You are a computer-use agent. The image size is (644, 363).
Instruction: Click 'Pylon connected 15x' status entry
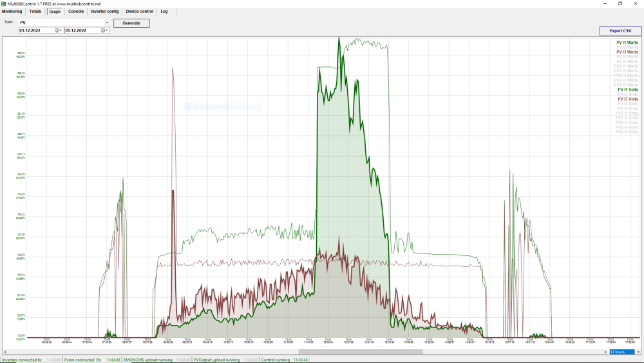click(x=82, y=360)
